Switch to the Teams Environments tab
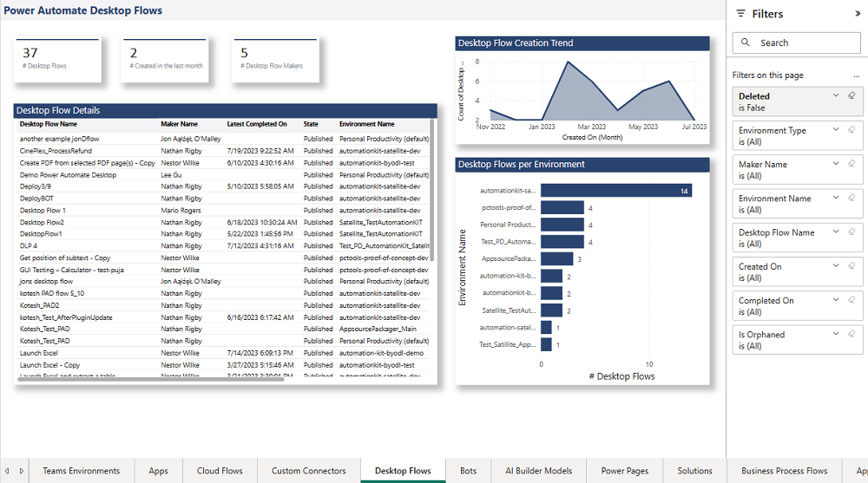Image resolution: width=868 pixels, height=483 pixels. [x=82, y=471]
